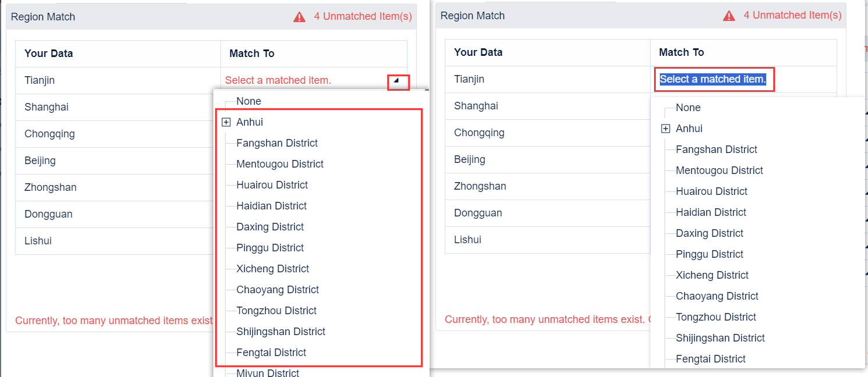Image resolution: width=868 pixels, height=377 pixels.
Task: Choose Mentougou District from the match options
Action: (281, 163)
